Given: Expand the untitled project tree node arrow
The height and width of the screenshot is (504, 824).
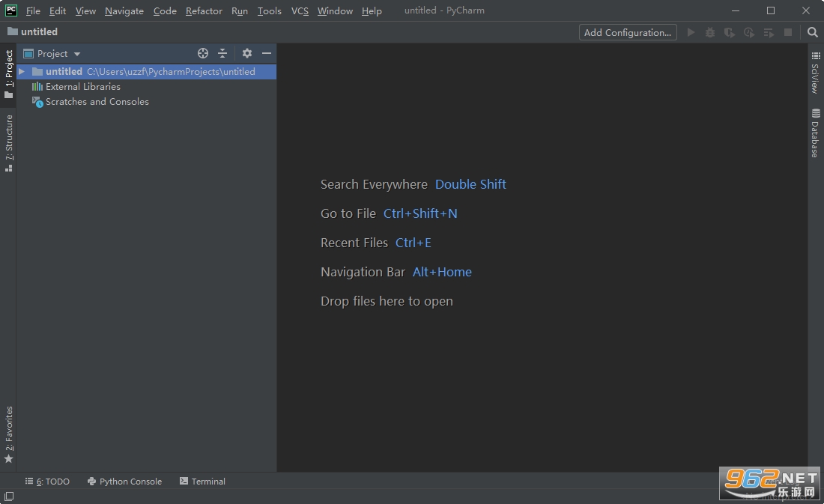Looking at the screenshot, I should point(22,71).
